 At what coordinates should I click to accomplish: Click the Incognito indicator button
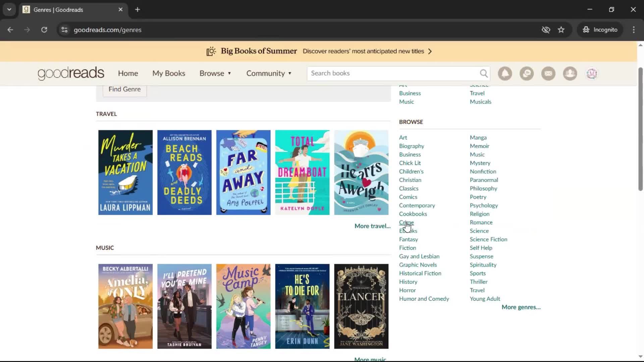point(600,30)
